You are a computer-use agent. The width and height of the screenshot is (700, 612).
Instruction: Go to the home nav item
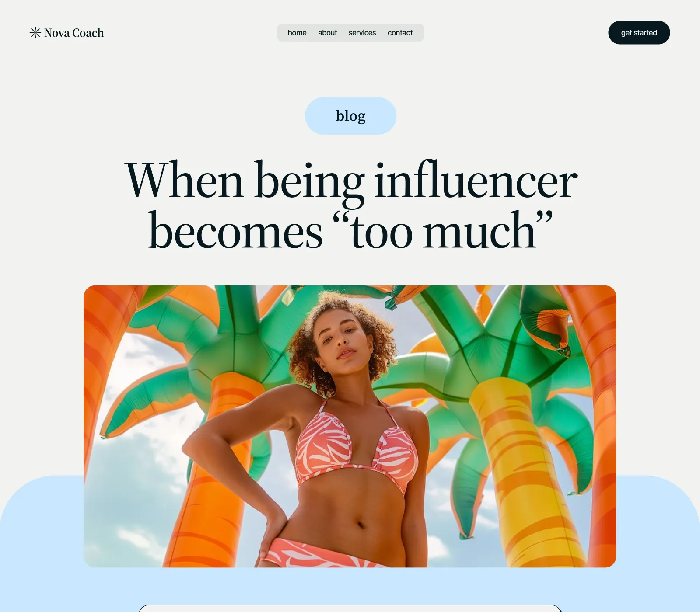(297, 33)
